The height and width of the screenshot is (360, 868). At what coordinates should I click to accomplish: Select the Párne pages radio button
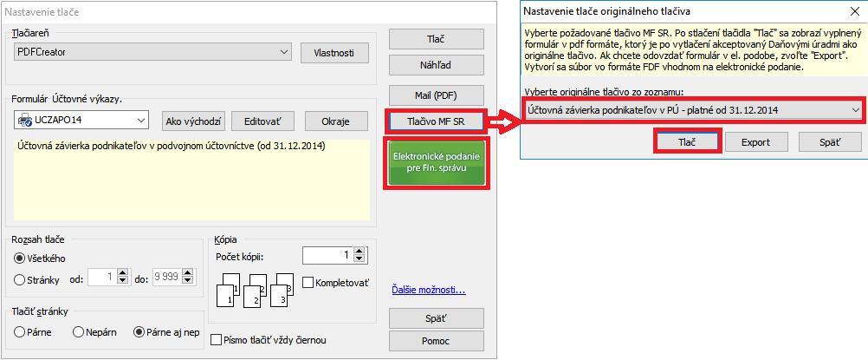20,331
